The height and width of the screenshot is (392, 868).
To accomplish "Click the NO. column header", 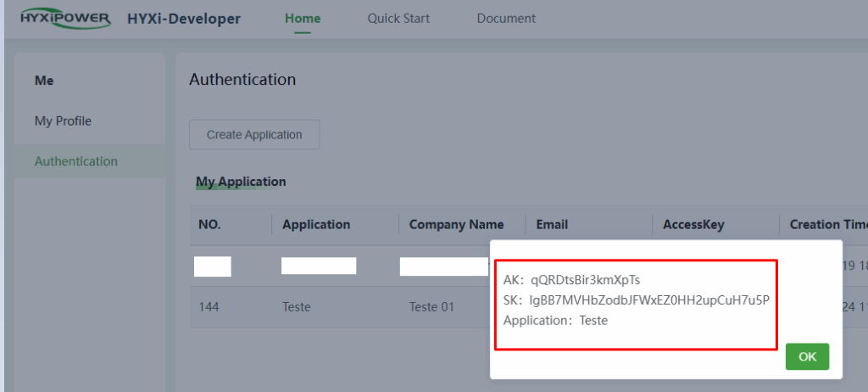I will pyautogui.click(x=209, y=225).
